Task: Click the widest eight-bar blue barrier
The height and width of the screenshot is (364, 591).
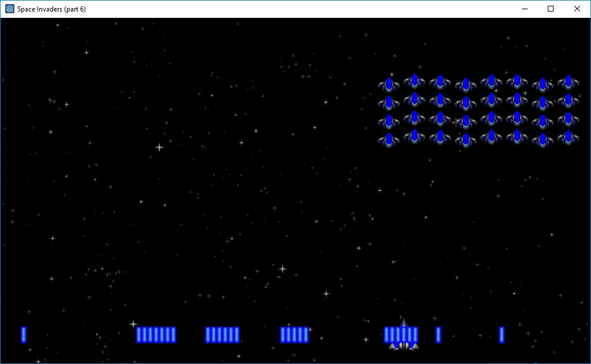Action: [156, 335]
